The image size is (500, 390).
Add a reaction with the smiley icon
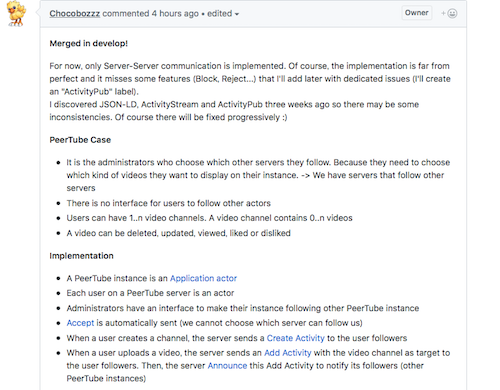[452, 13]
